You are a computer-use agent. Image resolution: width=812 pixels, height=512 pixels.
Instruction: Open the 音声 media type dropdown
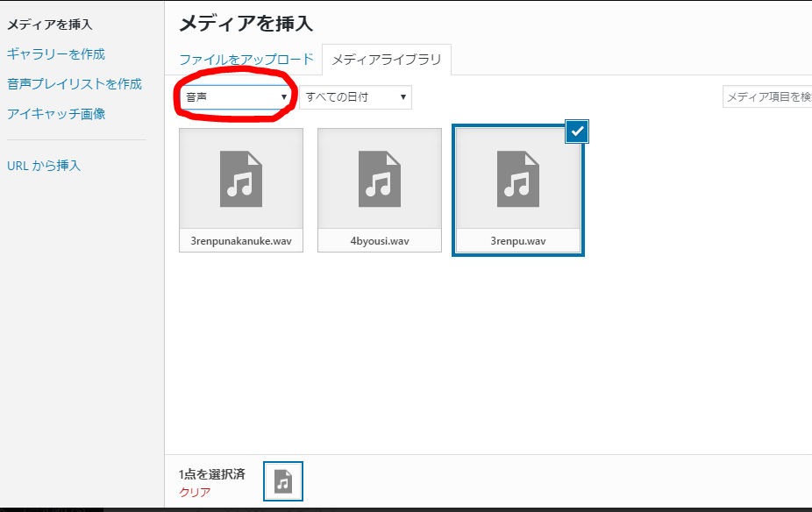click(x=234, y=97)
